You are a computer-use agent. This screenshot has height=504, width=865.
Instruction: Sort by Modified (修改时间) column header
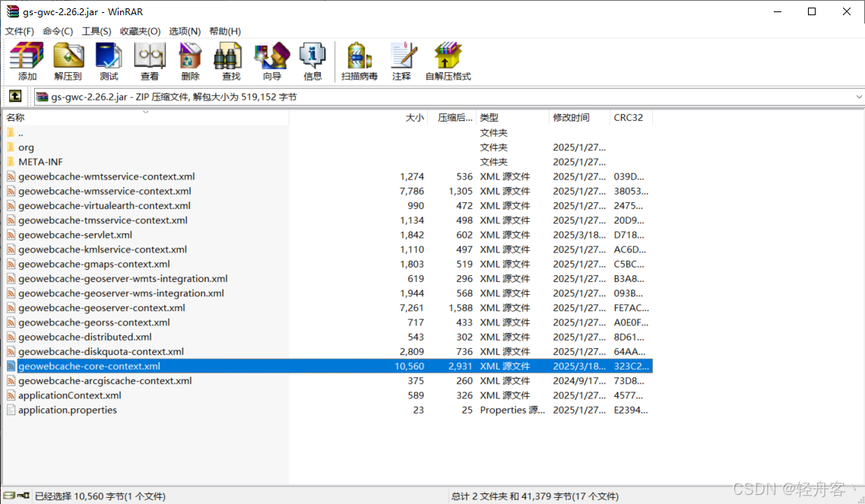579,118
